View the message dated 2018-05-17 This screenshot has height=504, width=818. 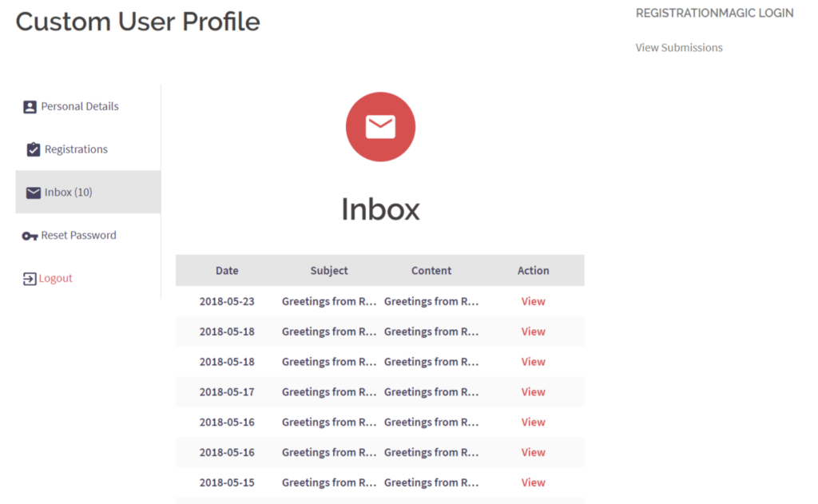pos(533,391)
